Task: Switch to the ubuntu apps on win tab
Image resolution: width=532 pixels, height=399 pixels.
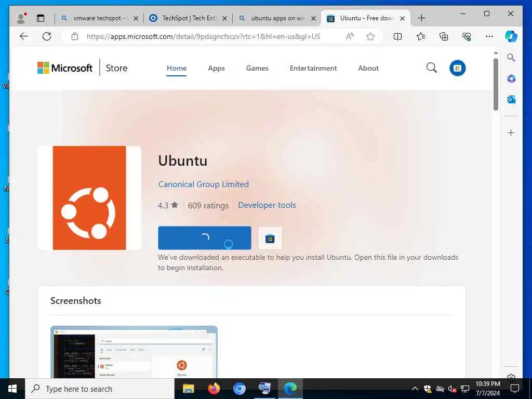Action: (276, 18)
